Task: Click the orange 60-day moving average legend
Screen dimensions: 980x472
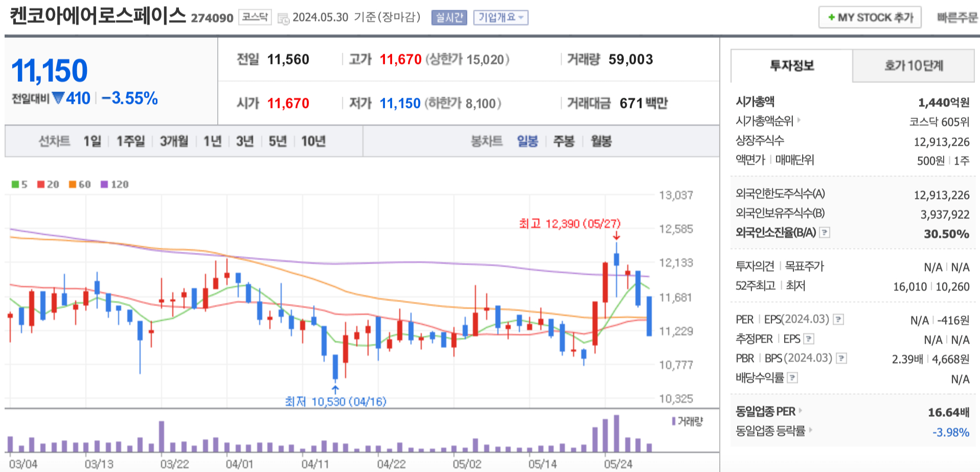Action: point(80,184)
